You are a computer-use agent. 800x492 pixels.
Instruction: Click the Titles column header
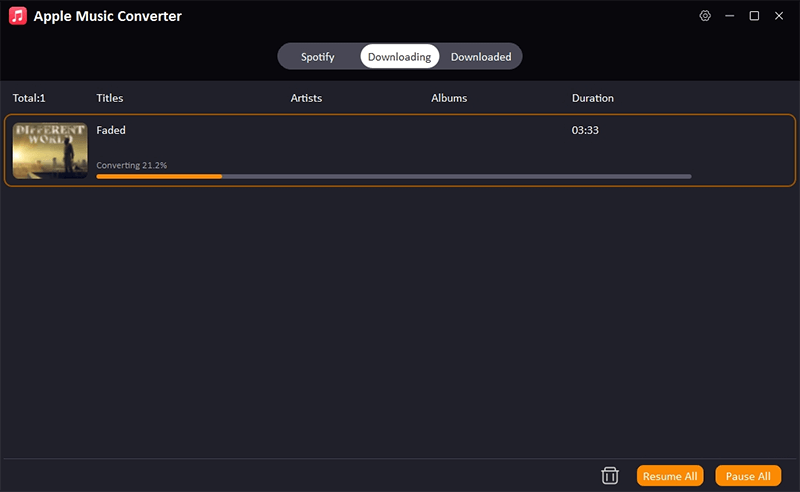click(110, 98)
